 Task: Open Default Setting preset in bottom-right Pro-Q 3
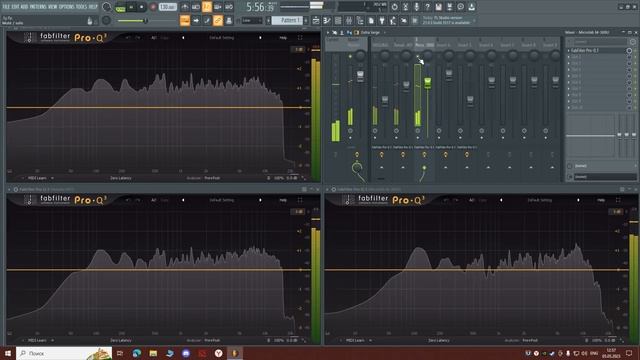(540, 200)
